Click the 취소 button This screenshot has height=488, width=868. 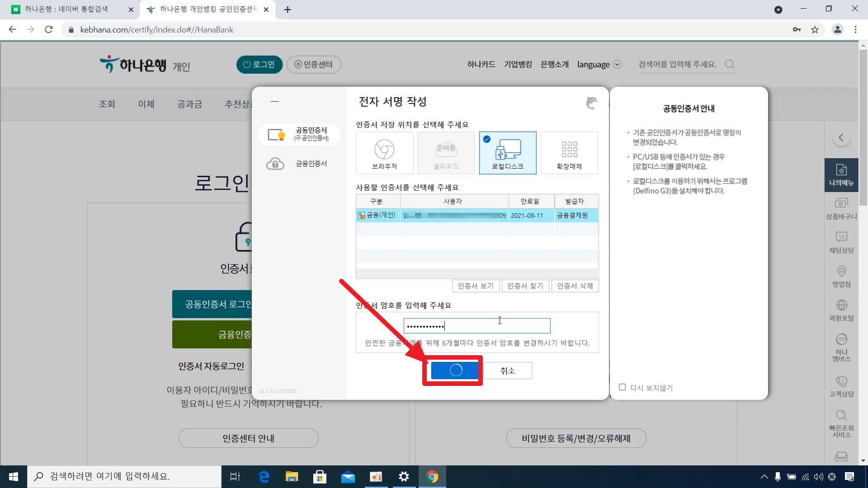[507, 371]
